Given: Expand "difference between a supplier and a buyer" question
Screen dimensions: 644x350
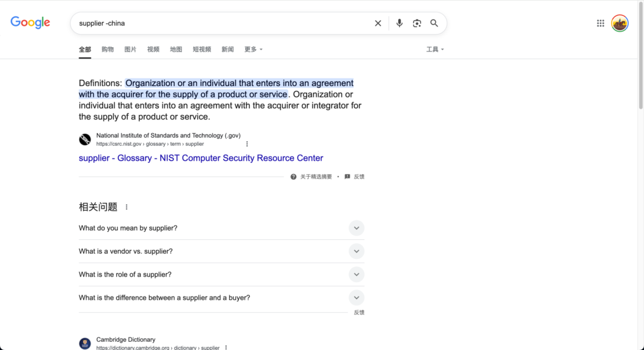Looking at the screenshot, I should pos(221,298).
